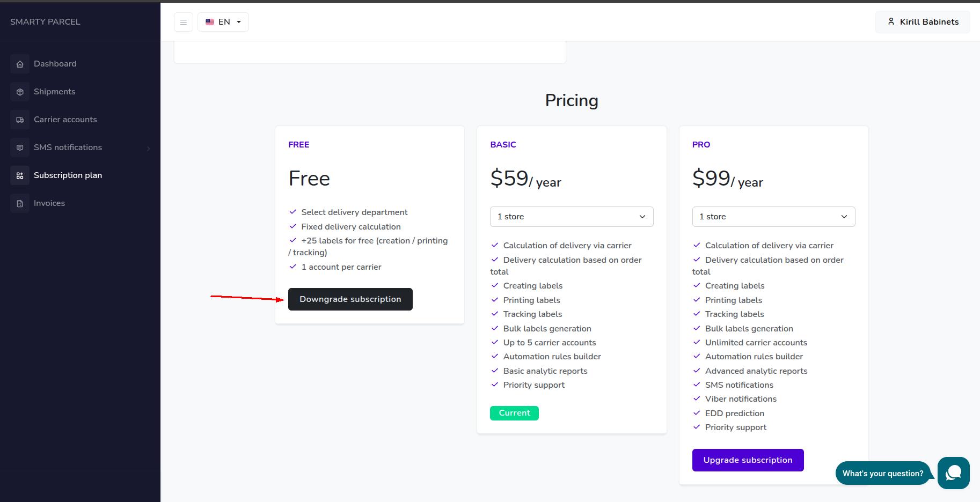Click the green Current plan badge
Image resolution: width=980 pixels, height=502 pixels.
click(x=514, y=413)
